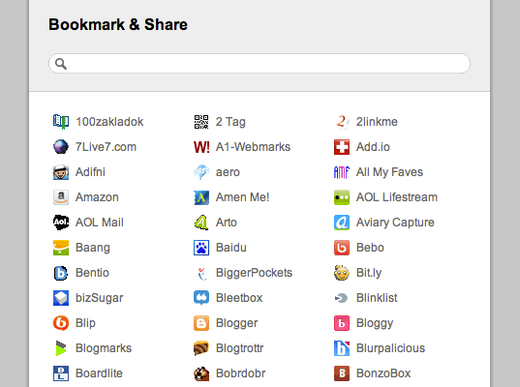Click the Bebo red icon
Screen dimensions: 520x387
[x=342, y=248]
